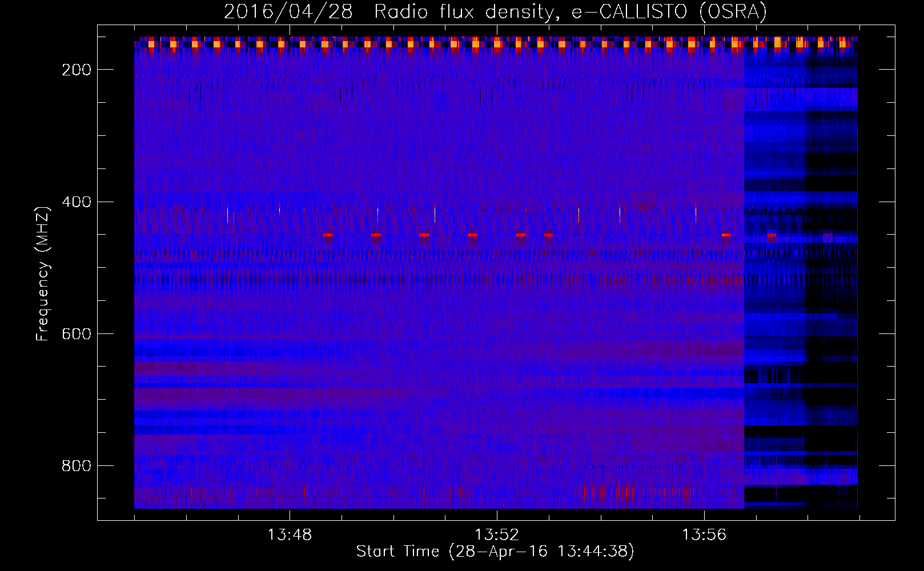
Task: Click the '800' frequency tick label
Action: [x=77, y=466]
